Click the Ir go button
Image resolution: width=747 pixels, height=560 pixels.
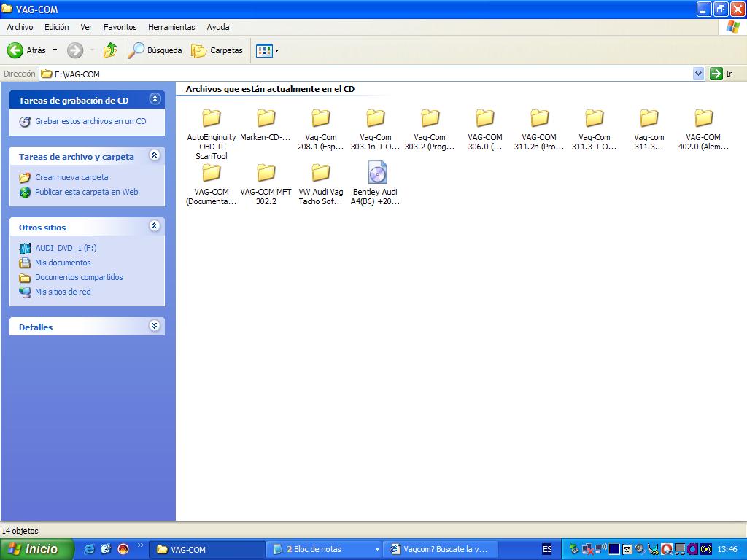click(x=721, y=74)
